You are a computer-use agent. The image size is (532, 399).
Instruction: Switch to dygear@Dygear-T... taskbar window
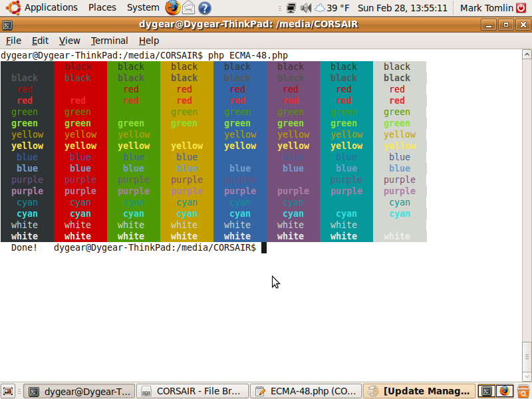point(80,391)
